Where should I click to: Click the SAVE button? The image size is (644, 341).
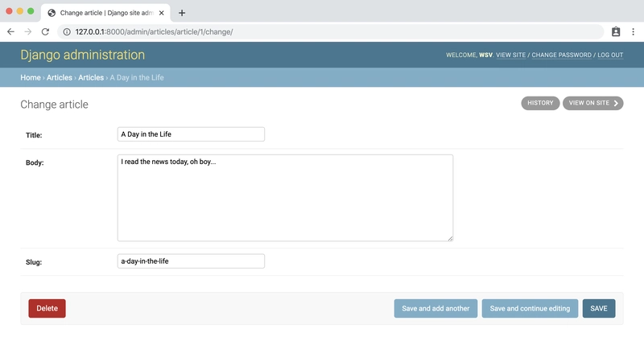click(x=599, y=308)
